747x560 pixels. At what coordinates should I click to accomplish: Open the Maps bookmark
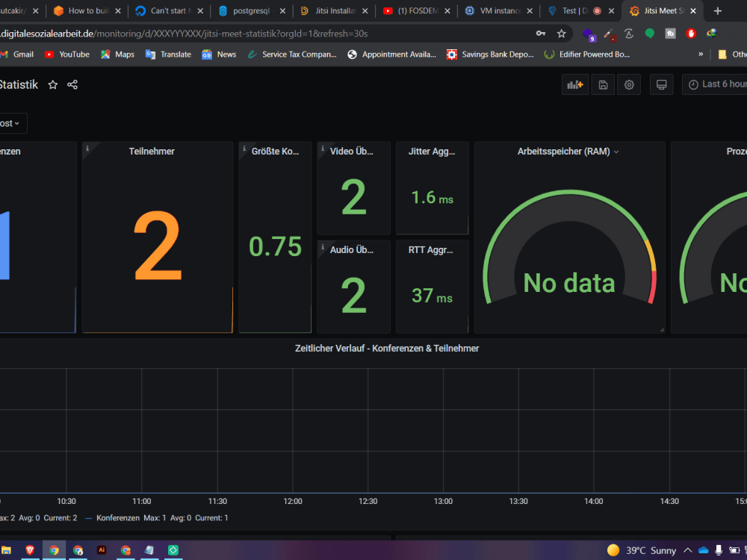[x=118, y=55]
